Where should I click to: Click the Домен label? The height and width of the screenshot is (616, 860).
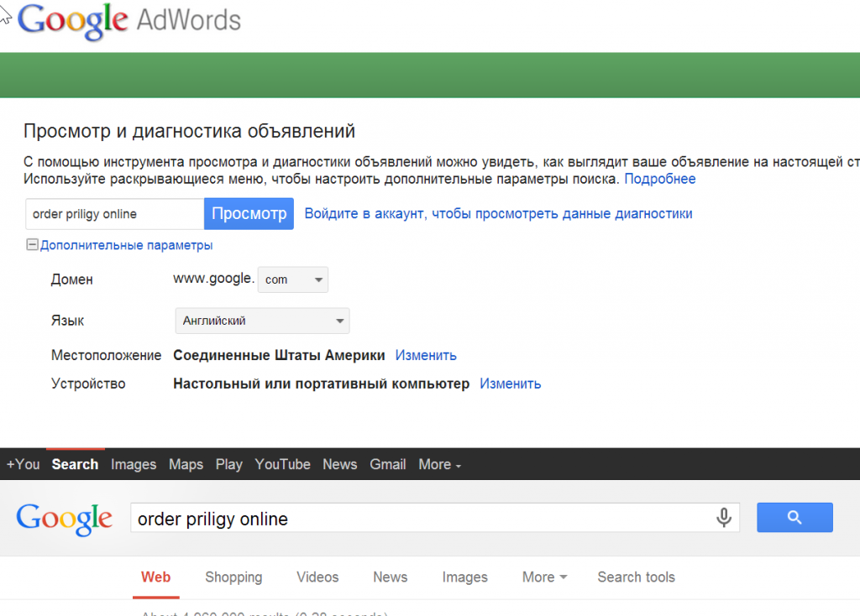[x=72, y=279]
